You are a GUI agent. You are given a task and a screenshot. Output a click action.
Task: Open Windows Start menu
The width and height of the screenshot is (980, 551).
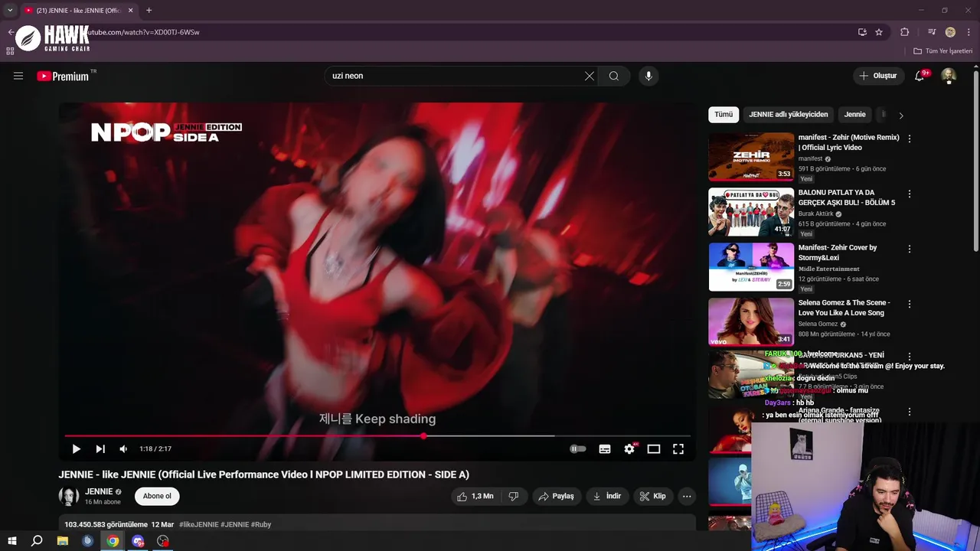(x=12, y=541)
